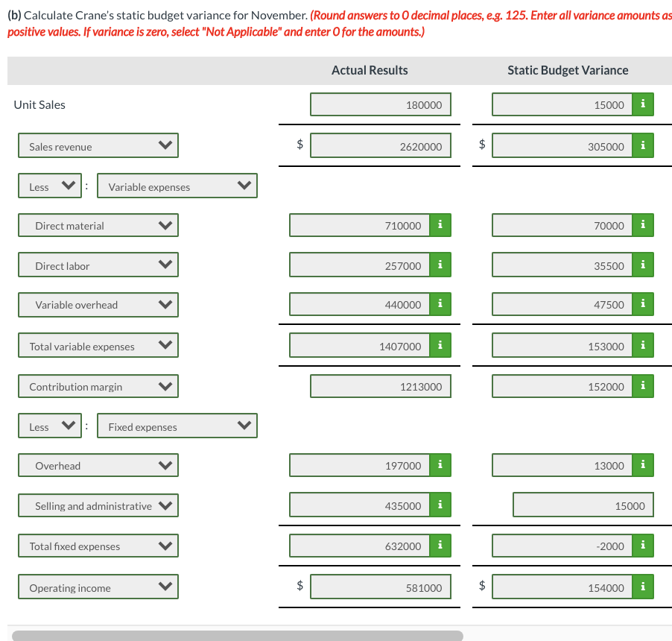Click info icon next to Direct material variance 70000
This screenshot has height=641, width=672.
(643, 225)
